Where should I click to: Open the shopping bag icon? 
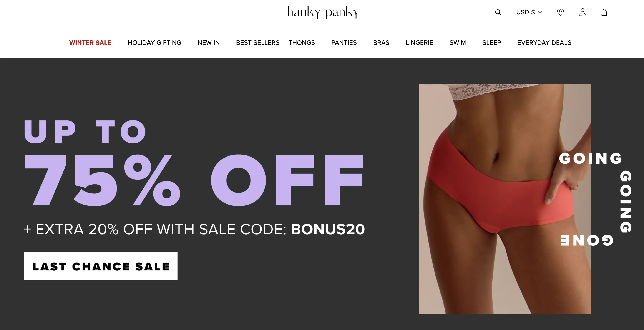point(604,12)
